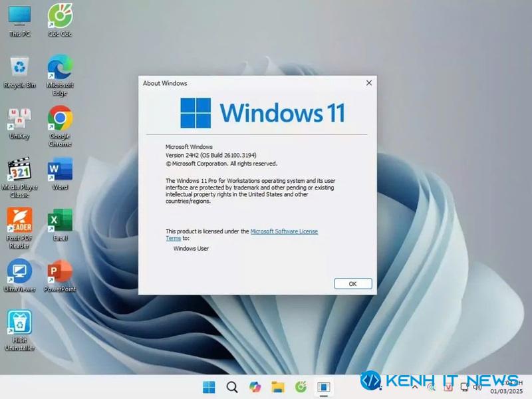The image size is (532, 399).
Task: Click the Windows 11 logo in dialog
Action: (x=263, y=113)
